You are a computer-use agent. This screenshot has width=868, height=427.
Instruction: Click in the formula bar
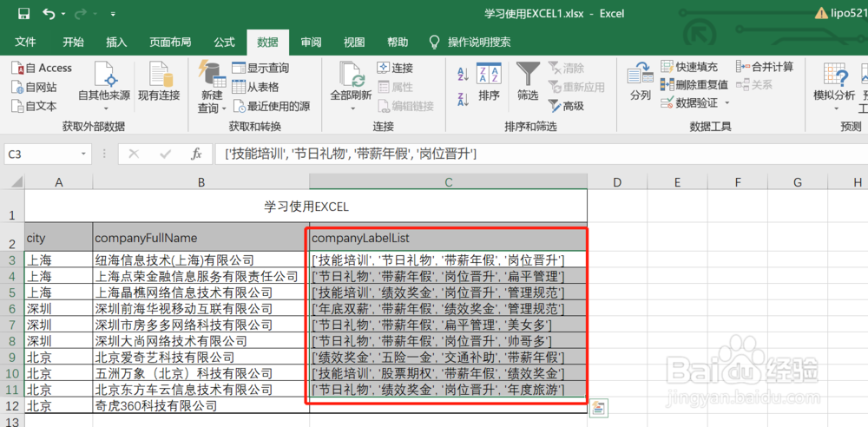(x=540, y=154)
